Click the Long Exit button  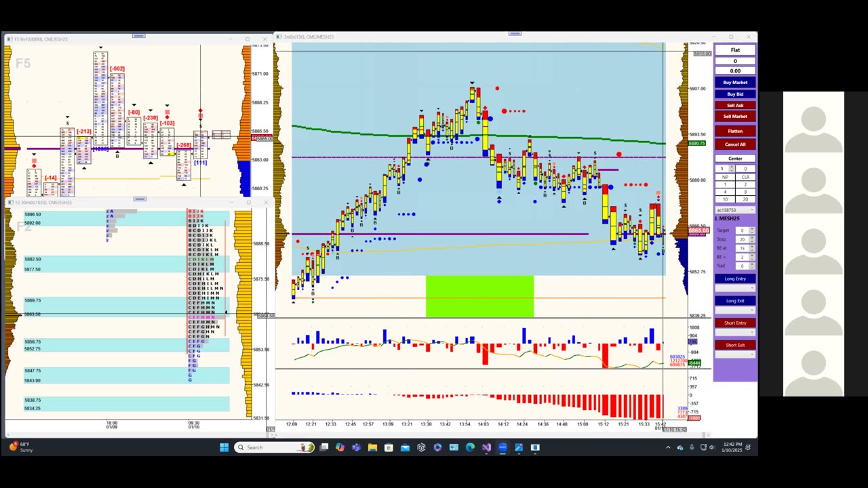pyautogui.click(x=735, y=300)
